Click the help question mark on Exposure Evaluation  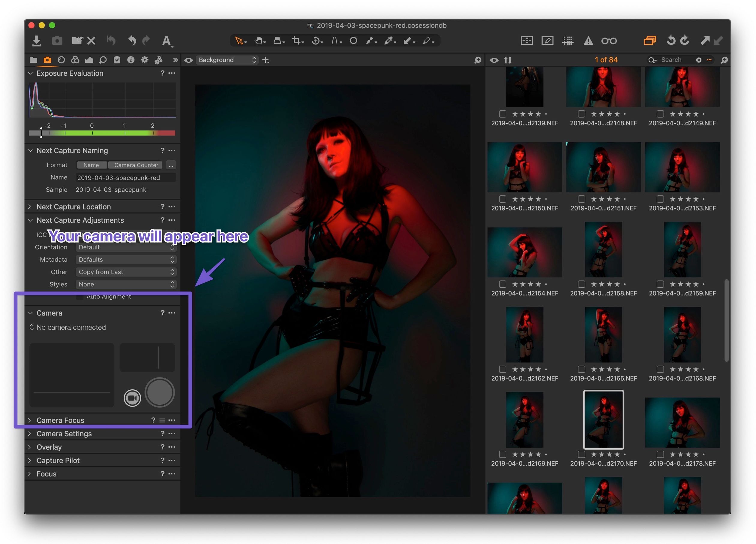(x=163, y=73)
